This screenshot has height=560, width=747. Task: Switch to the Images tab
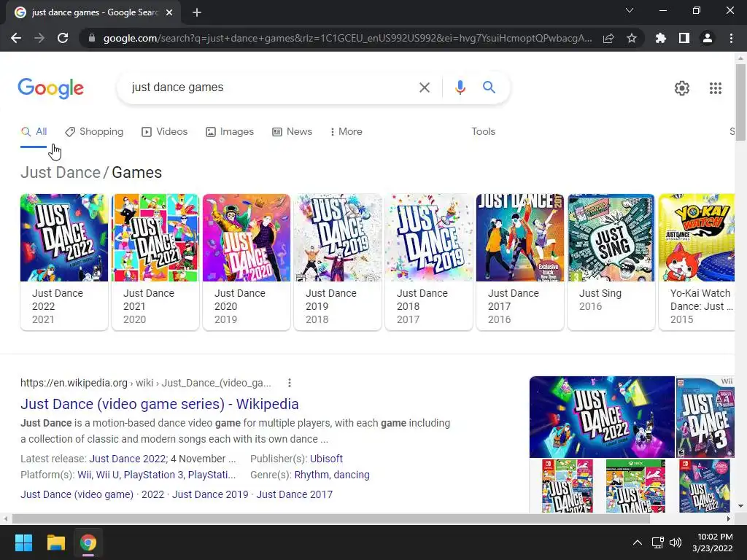tap(230, 132)
